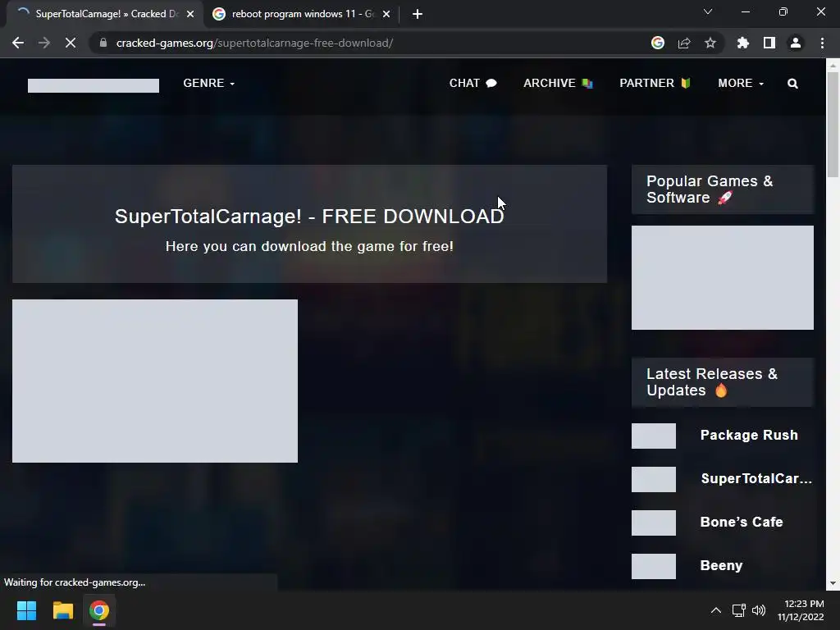The image size is (840, 630).
Task: Click the Popular Games banner image
Action: point(723,277)
